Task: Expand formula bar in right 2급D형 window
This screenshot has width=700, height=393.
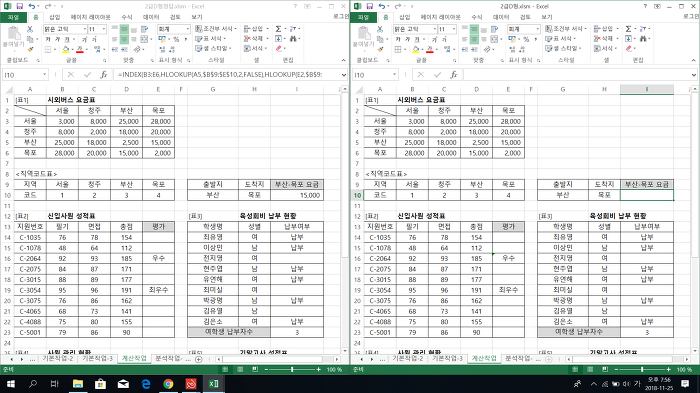Action: click(693, 75)
